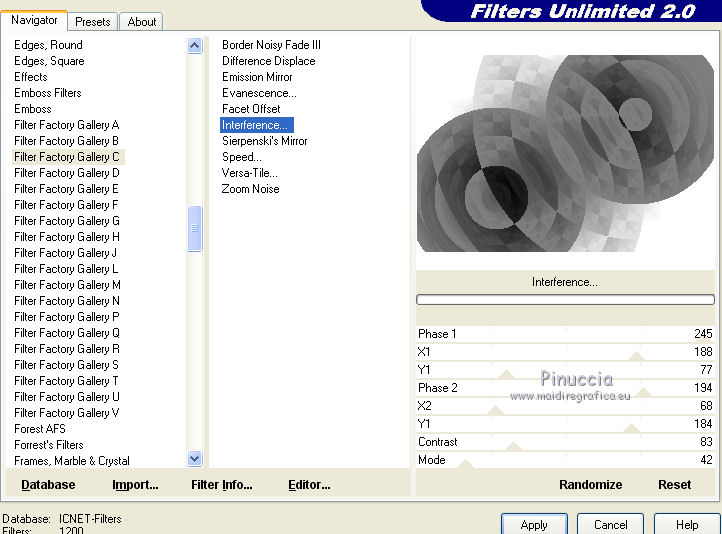
Task: Open Filter Info...
Action: pos(221,485)
